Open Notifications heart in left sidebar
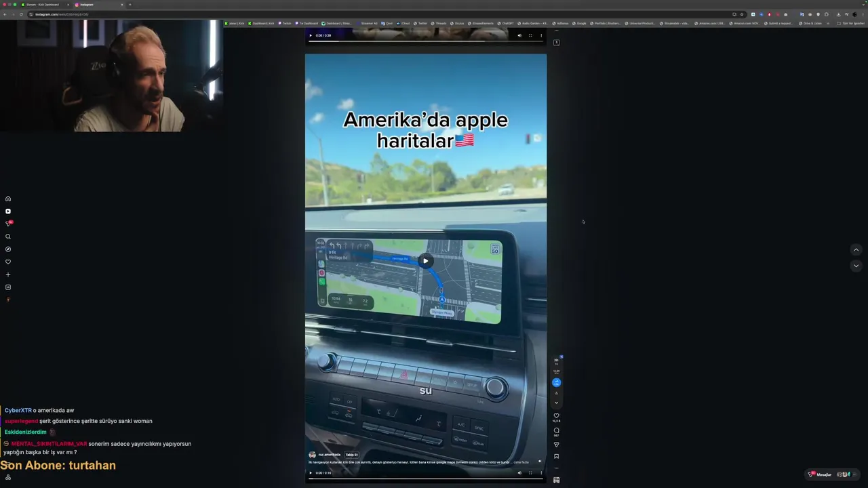 [x=8, y=262]
